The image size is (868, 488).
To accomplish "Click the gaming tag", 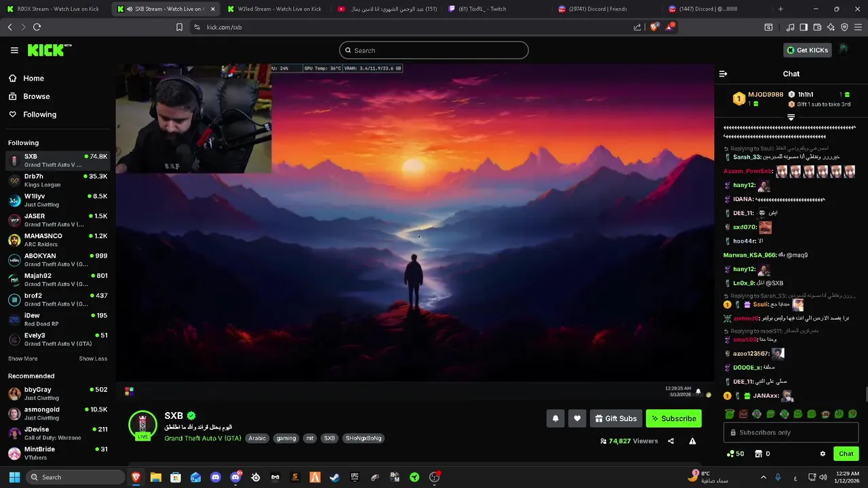I will click(286, 439).
